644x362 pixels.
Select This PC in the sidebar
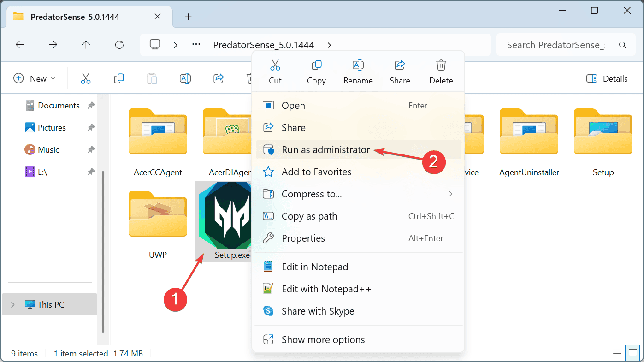49,304
